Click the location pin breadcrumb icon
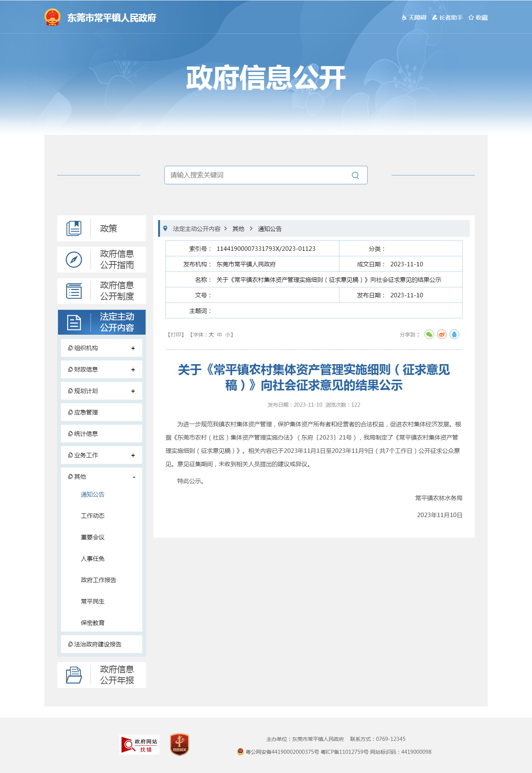This screenshot has width=532, height=773. pos(166,229)
